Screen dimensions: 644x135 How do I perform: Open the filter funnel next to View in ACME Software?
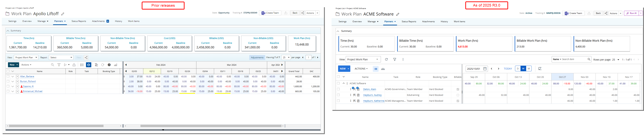coord(395,59)
